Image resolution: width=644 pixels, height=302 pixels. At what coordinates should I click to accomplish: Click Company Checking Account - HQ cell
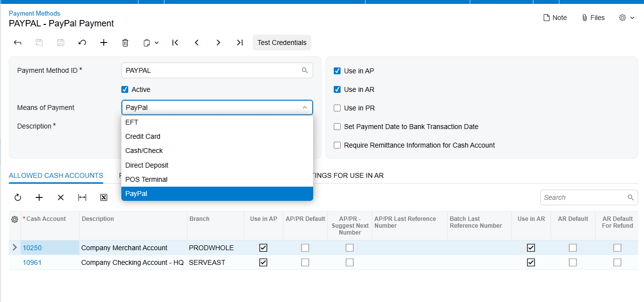click(x=132, y=262)
